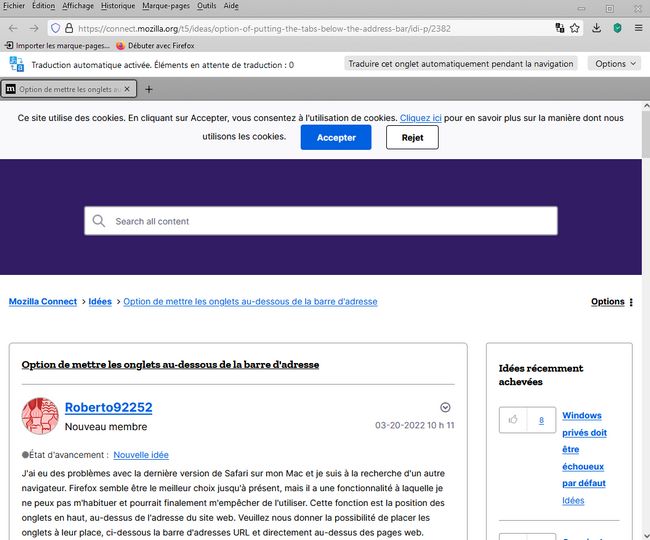Open the breadcrumb 'Option de mettre les onglets' link

coord(250,301)
